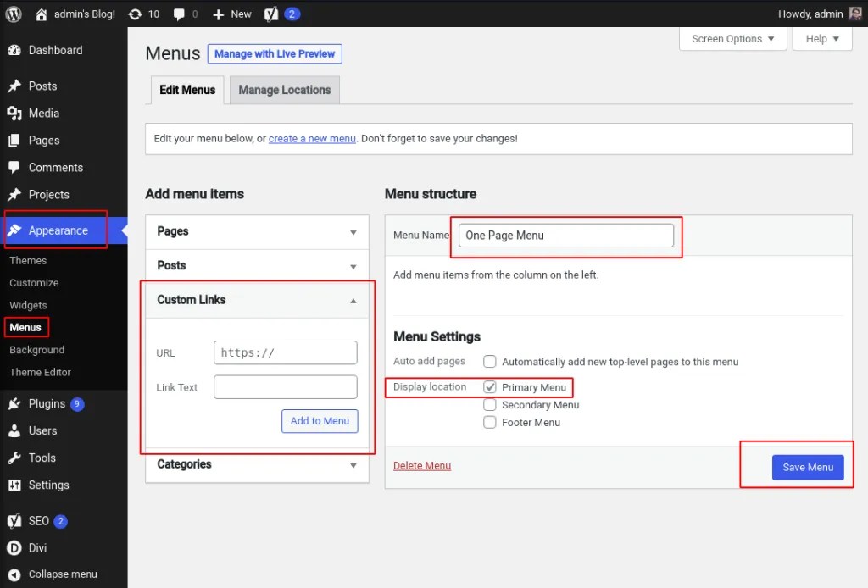Image resolution: width=868 pixels, height=588 pixels.
Task: Open the Plugins sidebar icon
Action: 14,403
